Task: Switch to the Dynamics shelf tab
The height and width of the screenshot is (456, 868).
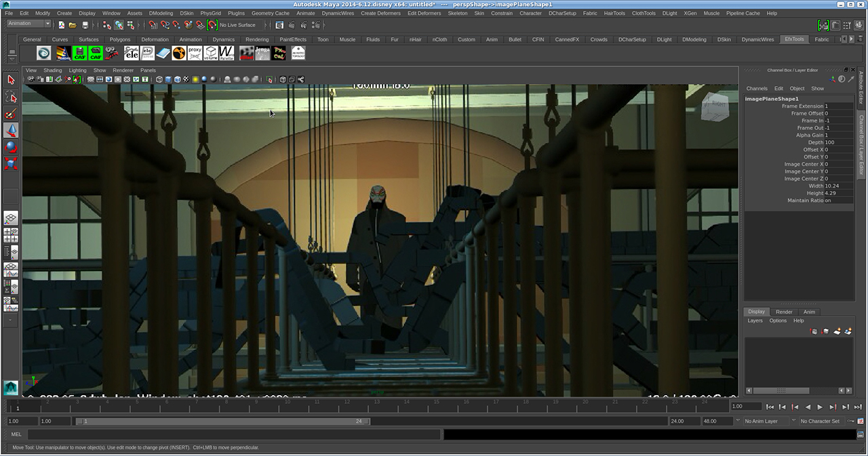Action: (223, 39)
